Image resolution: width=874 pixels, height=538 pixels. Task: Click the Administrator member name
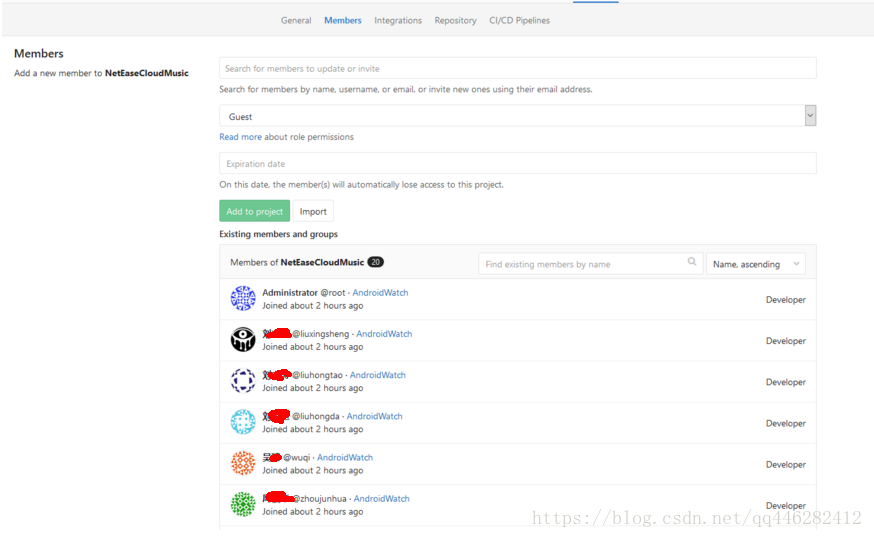point(290,293)
